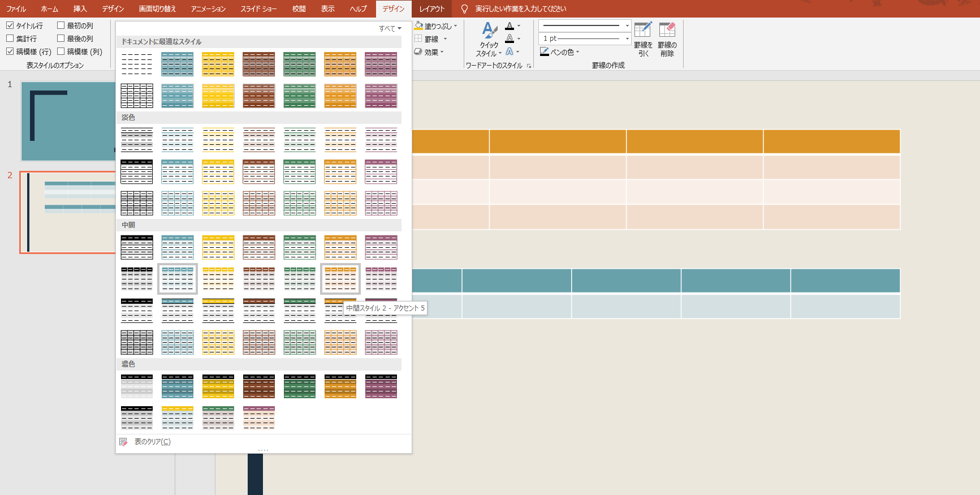Expand the text fill color dropdown arrow
Viewport: 980px width, 495px height.
pyautogui.click(x=519, y=26)
